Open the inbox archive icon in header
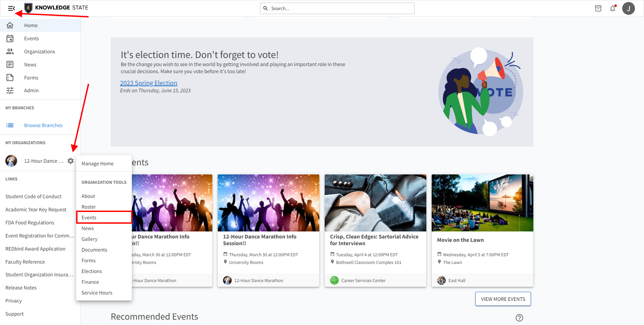Screen dimensions: 644x325 (598, 8)
